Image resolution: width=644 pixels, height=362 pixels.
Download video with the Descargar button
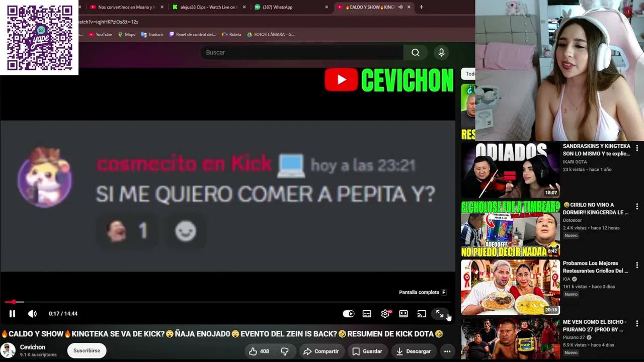point(413,351)
